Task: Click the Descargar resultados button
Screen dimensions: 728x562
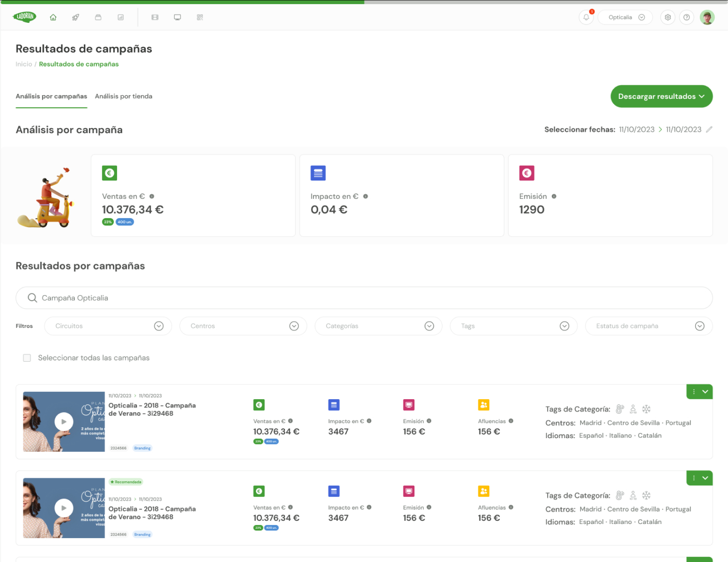Action: click(x=661, y=96)
